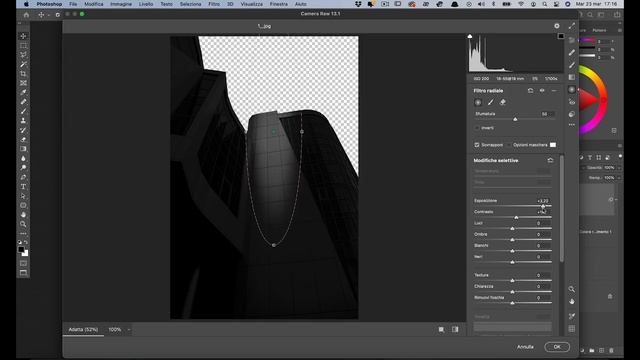The width and height of the screenshot is (640, 360).
Task: Choose eraser subtract-from-mask icon
Action: (x=503, y=102)
